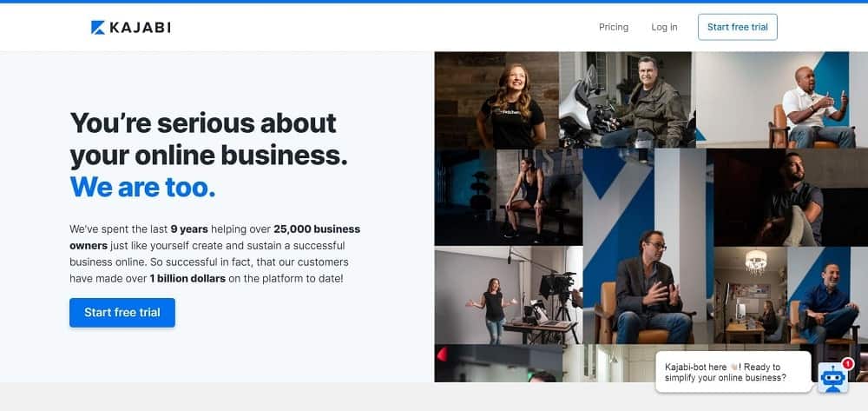Click the KAJABI wordmark in header
The image size is (868, 411).
click(140, 27)
